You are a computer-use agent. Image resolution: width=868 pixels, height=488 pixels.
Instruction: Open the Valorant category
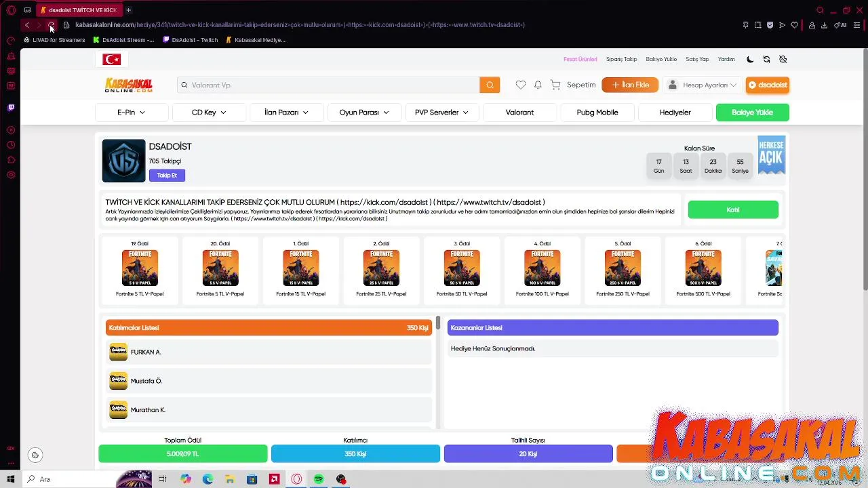519,113
